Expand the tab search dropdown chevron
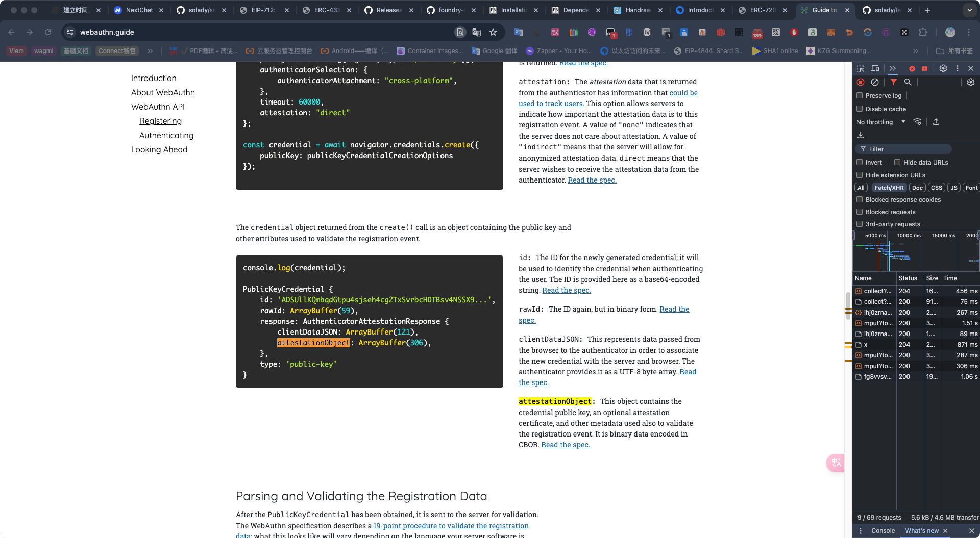The width and height of the screenshot is (980, 538). coord(970,10)
